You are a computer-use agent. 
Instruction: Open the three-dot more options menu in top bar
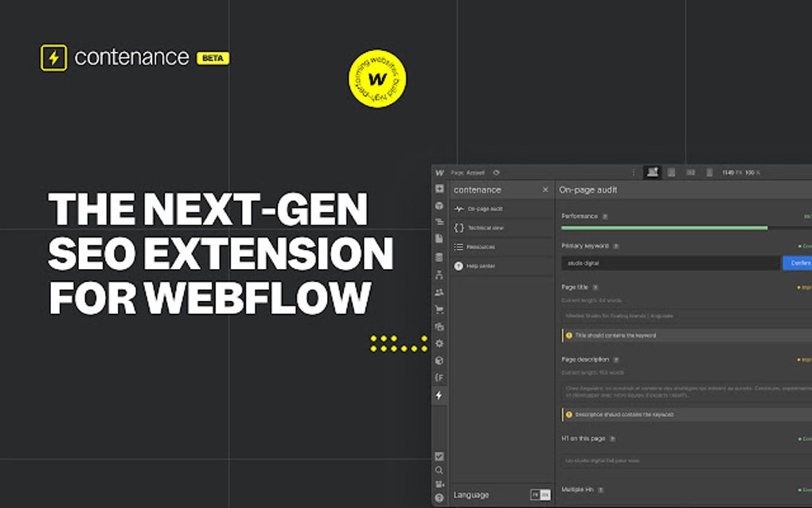pyautogui.click(x=634, y=173)
